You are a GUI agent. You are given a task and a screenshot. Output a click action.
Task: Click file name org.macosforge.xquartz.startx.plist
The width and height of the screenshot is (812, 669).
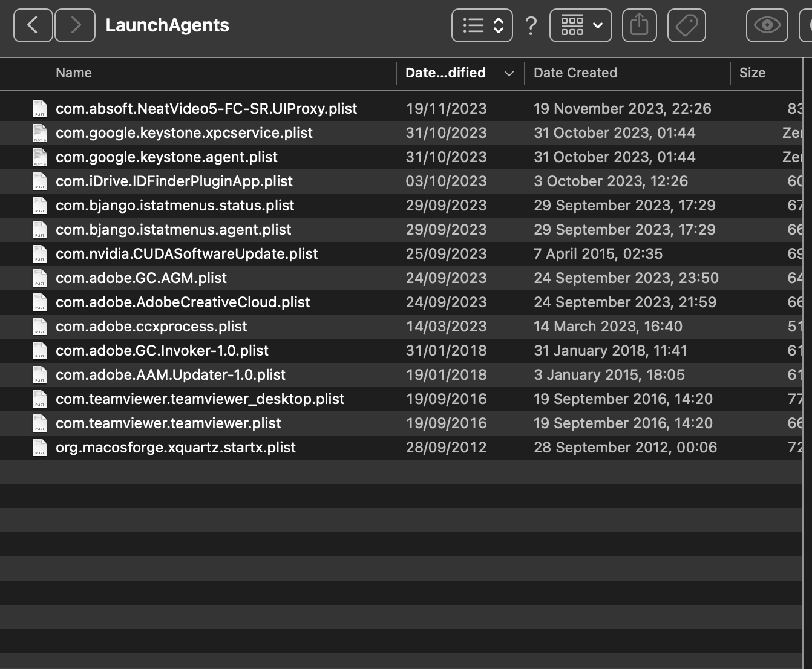point(175,448)
